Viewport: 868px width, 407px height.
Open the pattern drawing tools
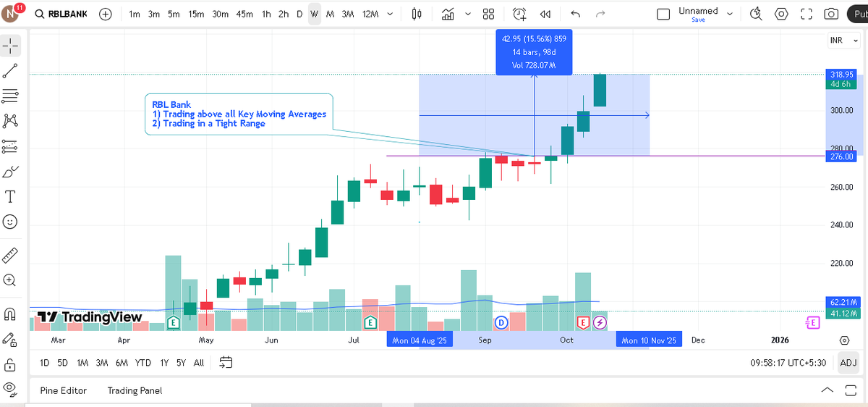[10, 121]
